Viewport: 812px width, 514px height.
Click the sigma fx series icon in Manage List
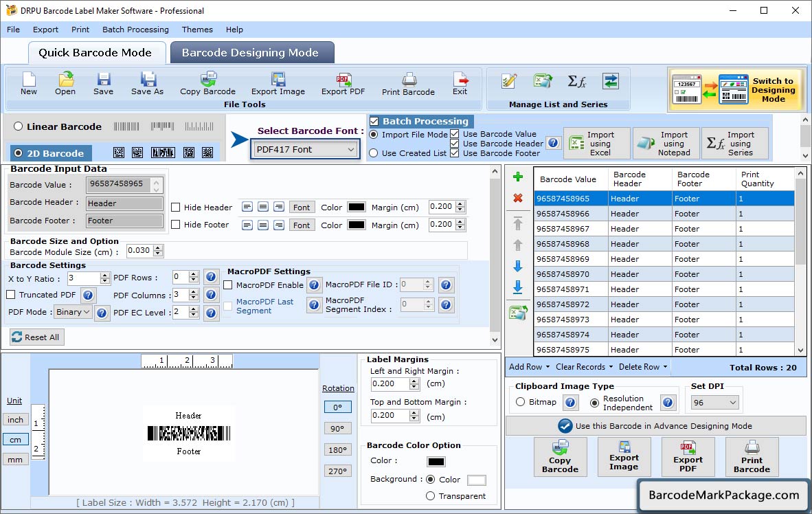[576, 81]
